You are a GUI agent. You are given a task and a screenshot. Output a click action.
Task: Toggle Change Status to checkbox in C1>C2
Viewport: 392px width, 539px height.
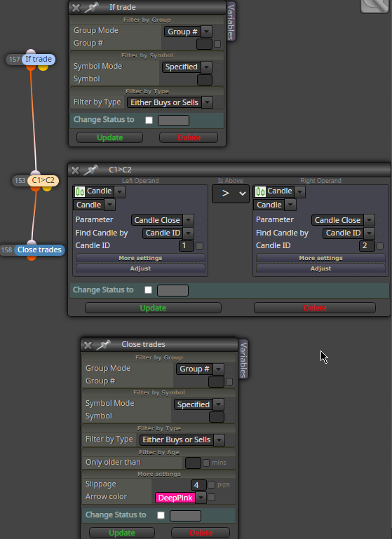148,290
